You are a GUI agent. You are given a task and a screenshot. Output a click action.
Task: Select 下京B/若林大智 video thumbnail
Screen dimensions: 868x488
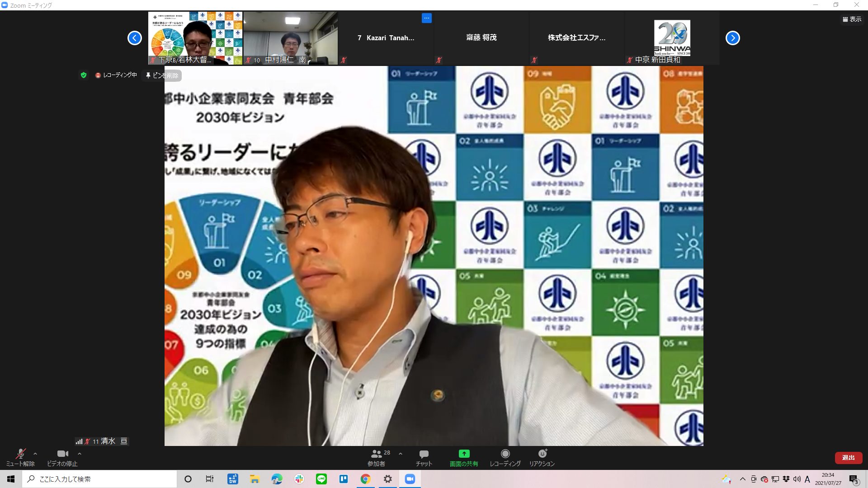pos(195,38)
